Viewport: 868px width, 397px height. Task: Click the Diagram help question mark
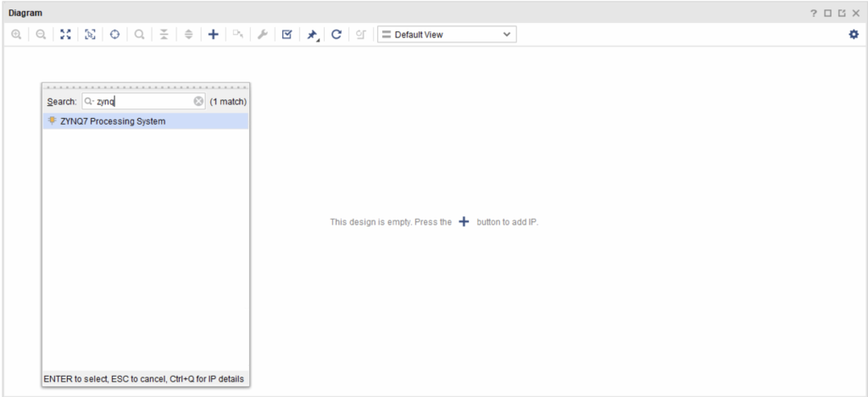814,14
